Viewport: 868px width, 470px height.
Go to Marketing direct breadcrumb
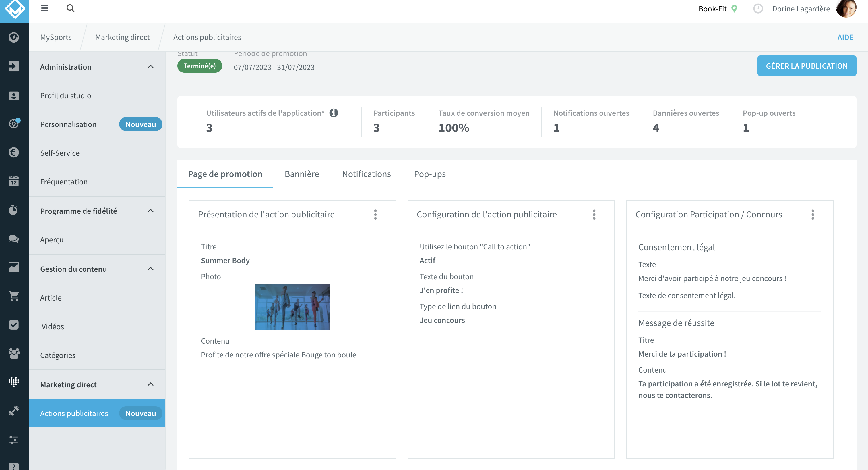coord(122,37)
